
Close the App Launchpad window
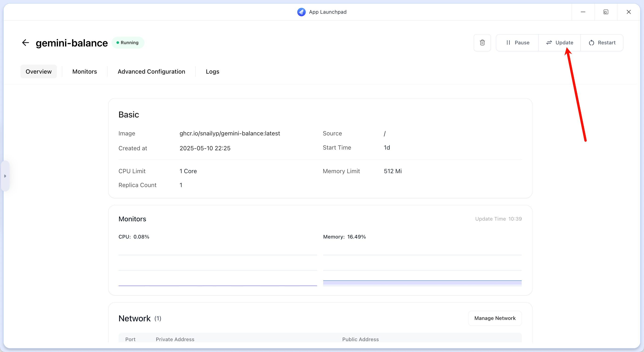click(628, 12)
